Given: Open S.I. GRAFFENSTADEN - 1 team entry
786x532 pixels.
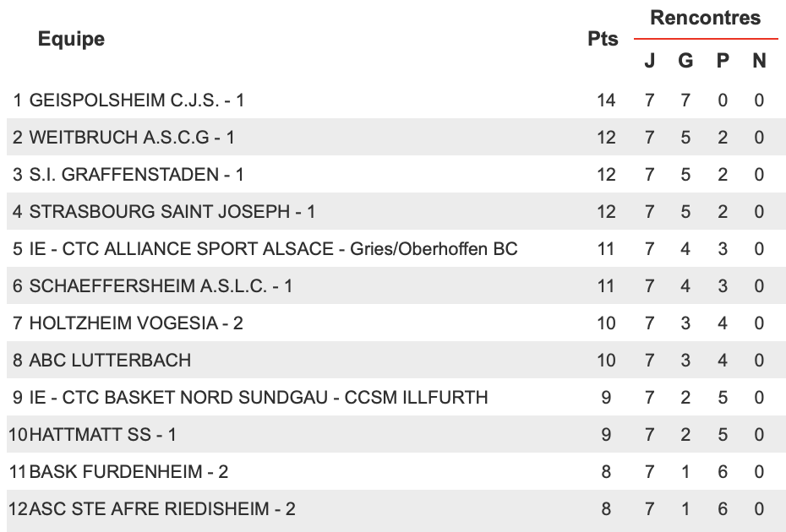Looking at the screenshot, I should pyautogui.click(x=136, y=174).
